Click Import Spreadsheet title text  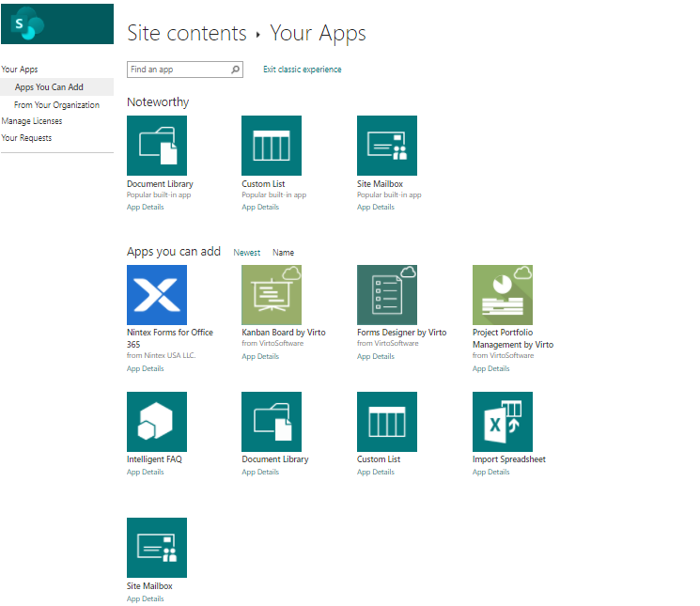coord(509,459)
